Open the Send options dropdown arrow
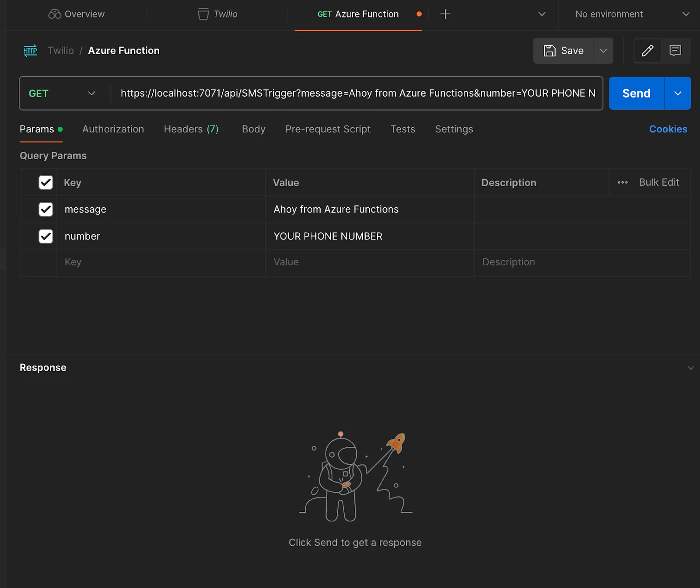Viewport: 700px width, 588px height. 678,94
